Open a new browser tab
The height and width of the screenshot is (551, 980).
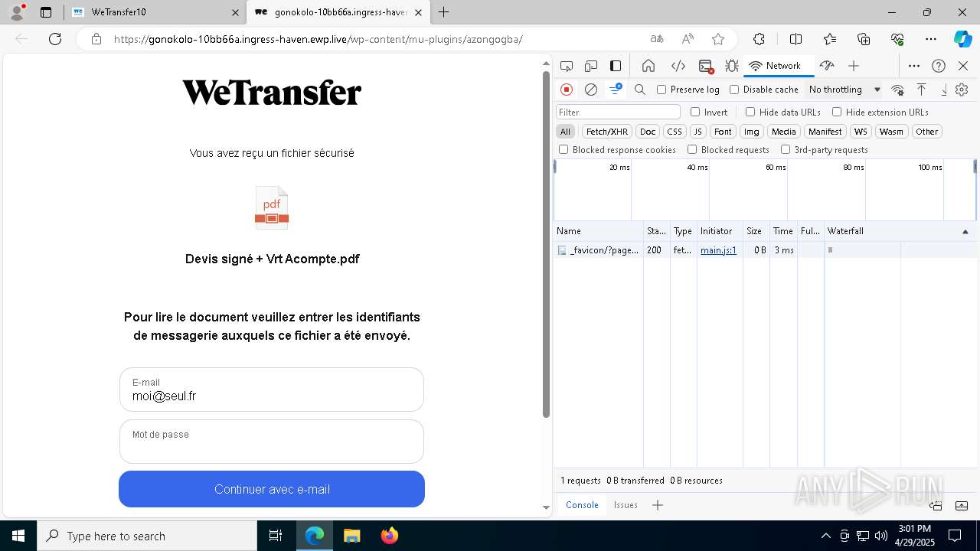click(x=443, y=12)
